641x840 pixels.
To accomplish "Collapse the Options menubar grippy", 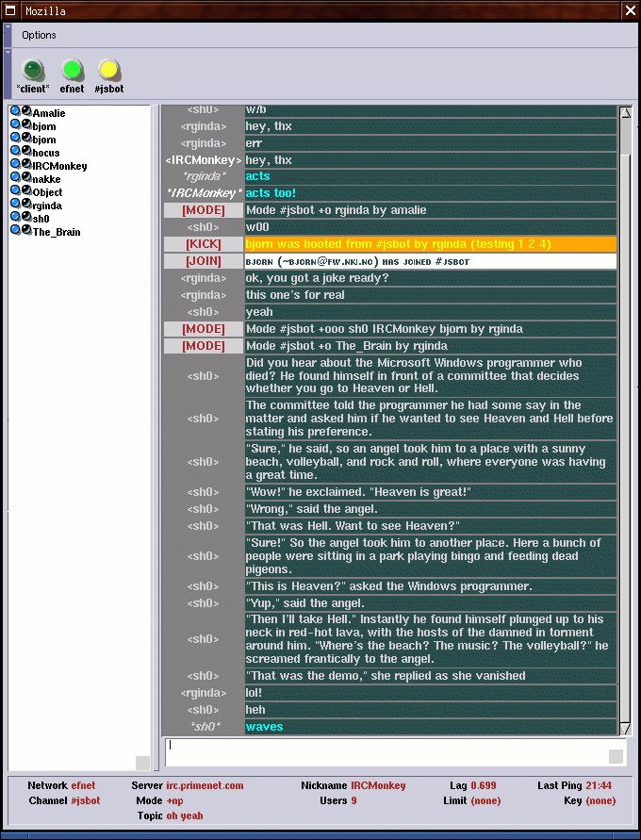I will point(8,36).
